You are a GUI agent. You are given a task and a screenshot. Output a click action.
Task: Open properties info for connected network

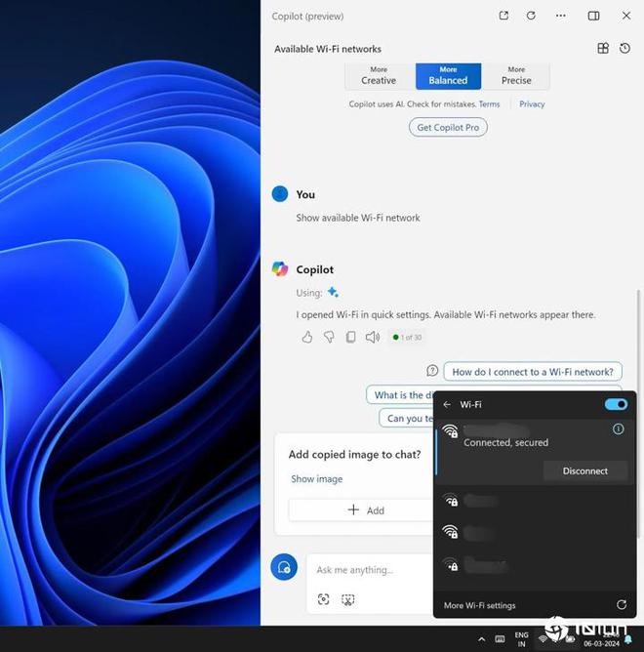point(619,428)
